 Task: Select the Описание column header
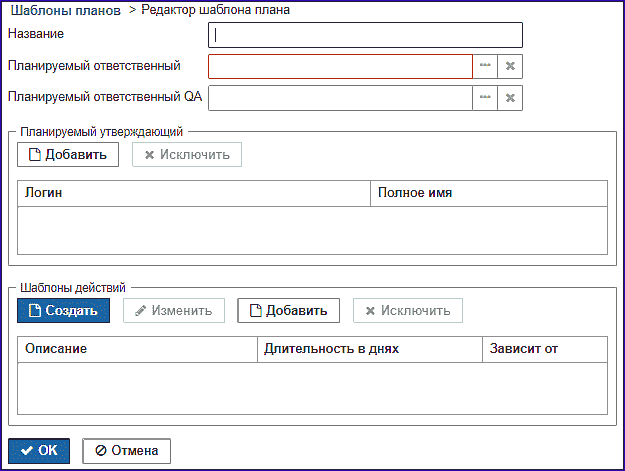138,349
